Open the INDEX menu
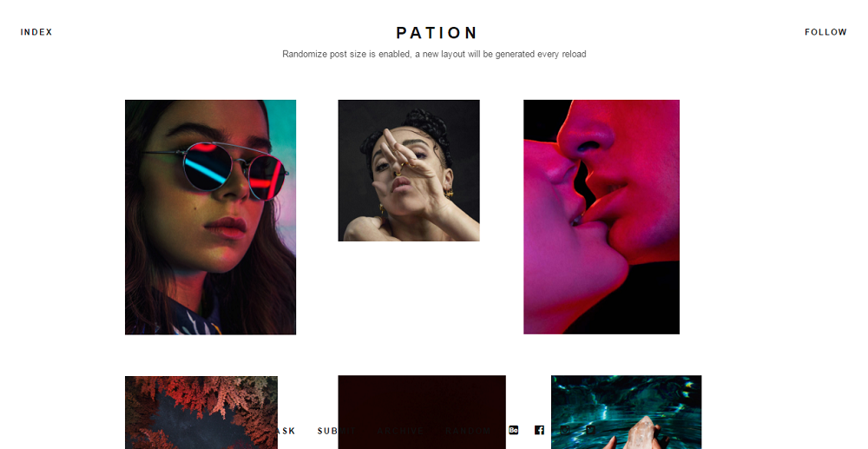Viewport: 868px width, 449px height. click(x=36, y=32)
